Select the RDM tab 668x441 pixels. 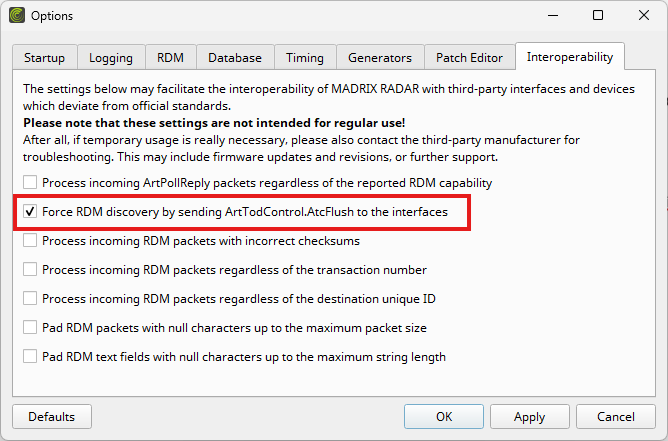coord(170,58)
